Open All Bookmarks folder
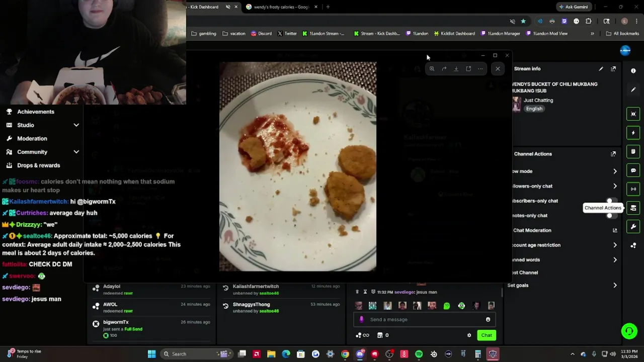The width and height of the screenshot is (644, 362). coord(622,34)
